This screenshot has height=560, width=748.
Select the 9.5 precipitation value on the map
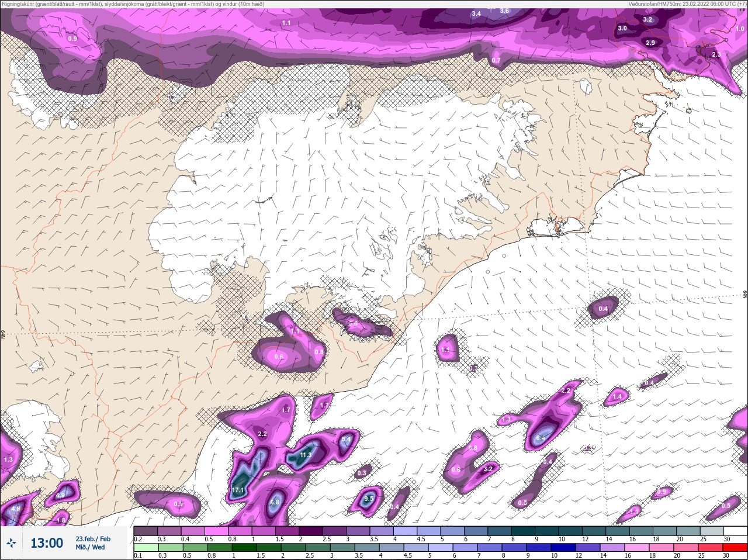(369, 499)
